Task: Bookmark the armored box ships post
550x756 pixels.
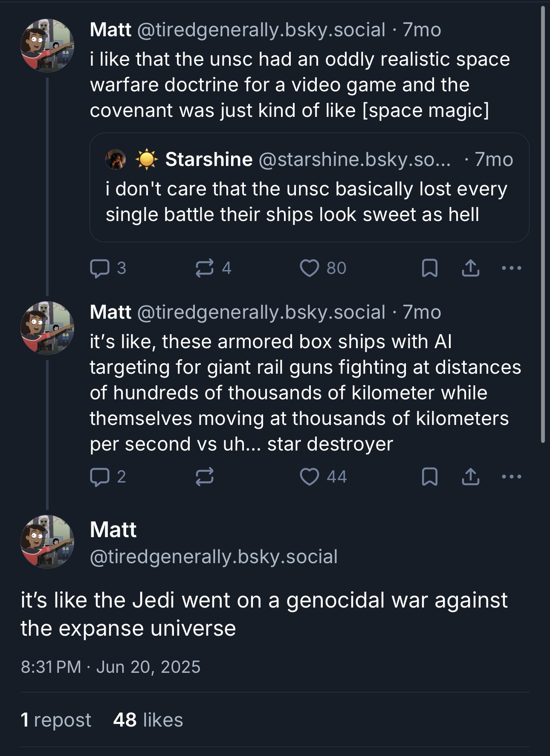Action: click(x=429, y=477)
